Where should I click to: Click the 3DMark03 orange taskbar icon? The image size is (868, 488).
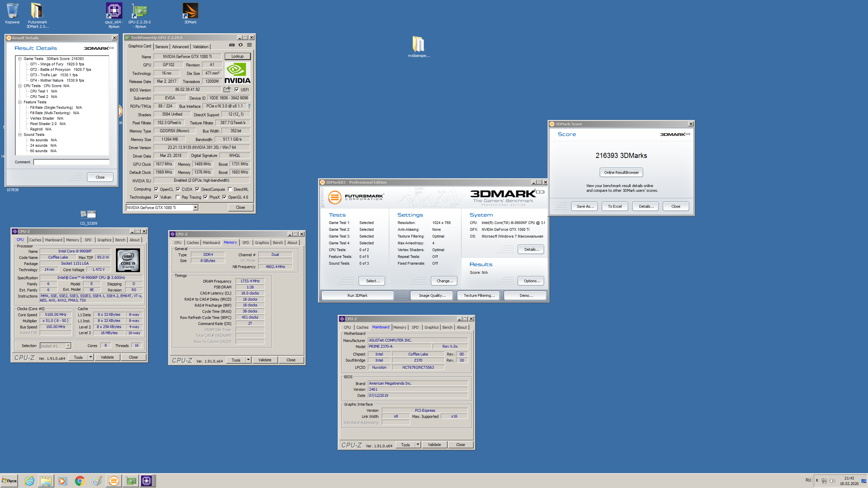pyautogui.click(x=114, y=481)
